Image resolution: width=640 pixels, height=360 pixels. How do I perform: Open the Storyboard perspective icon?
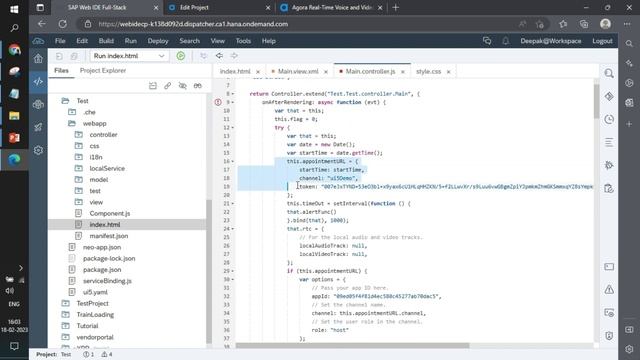pos(38,104)
